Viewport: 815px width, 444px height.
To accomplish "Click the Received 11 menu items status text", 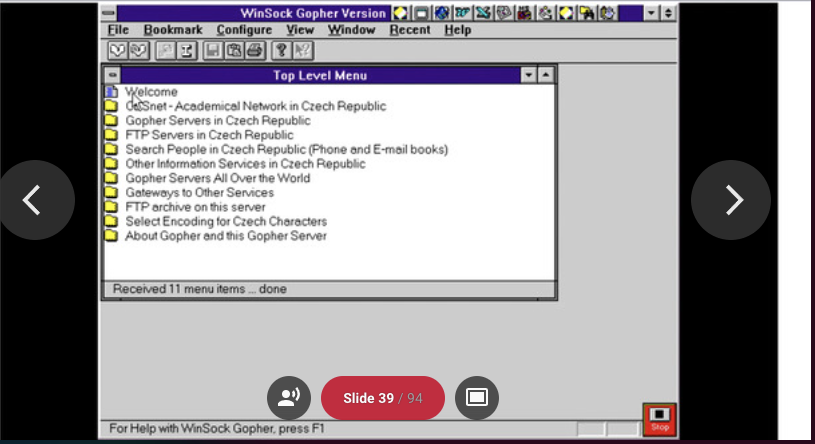I will (x=200, y=289).
